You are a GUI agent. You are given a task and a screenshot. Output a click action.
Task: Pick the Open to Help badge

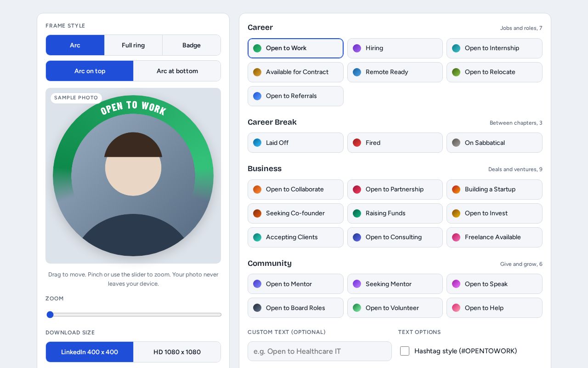[x=494, y=308]
